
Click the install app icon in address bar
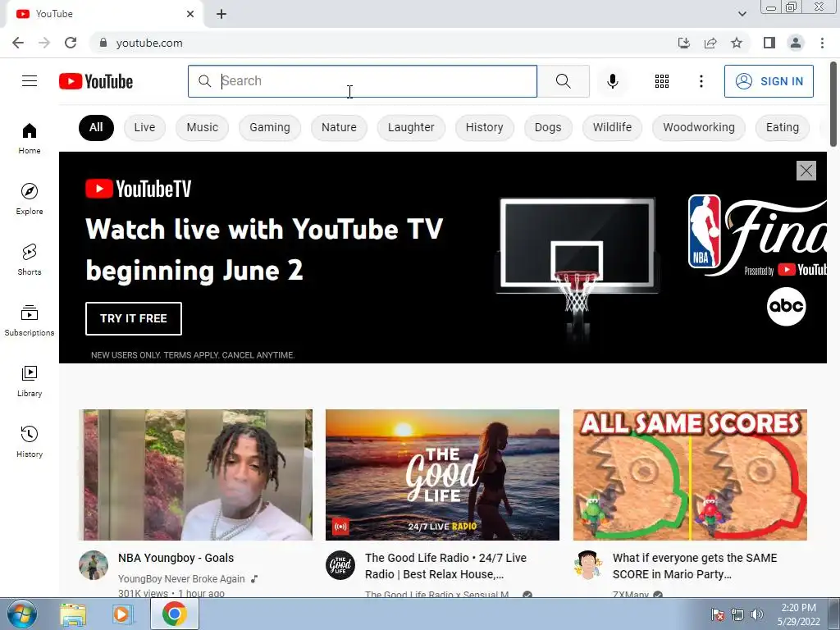[x=683, y=43]
